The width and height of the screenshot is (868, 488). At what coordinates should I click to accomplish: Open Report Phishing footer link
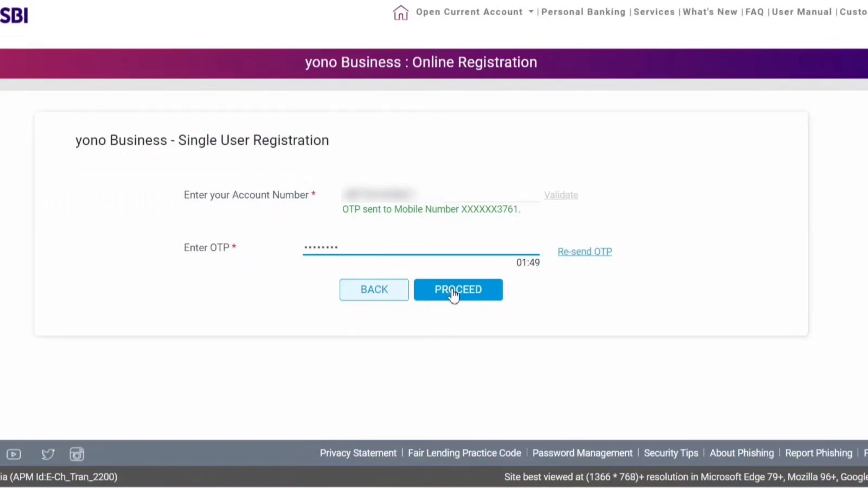coord(819,453)
